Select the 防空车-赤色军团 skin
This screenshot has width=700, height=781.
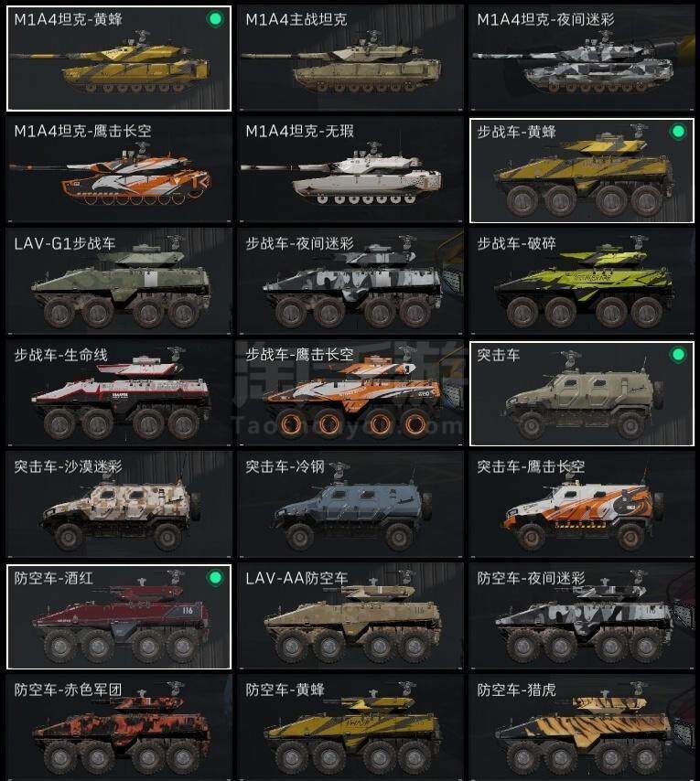tap(119, 728)
